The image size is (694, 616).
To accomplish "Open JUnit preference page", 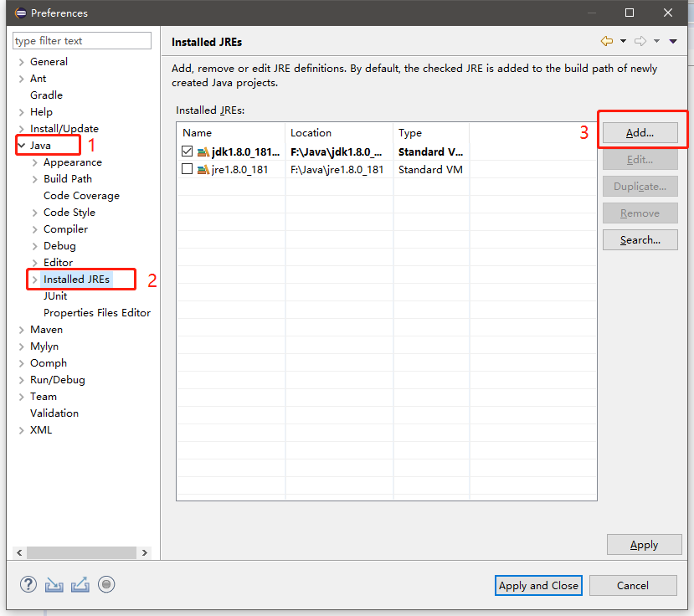I will pyautogui.click(x=55, y=296).
